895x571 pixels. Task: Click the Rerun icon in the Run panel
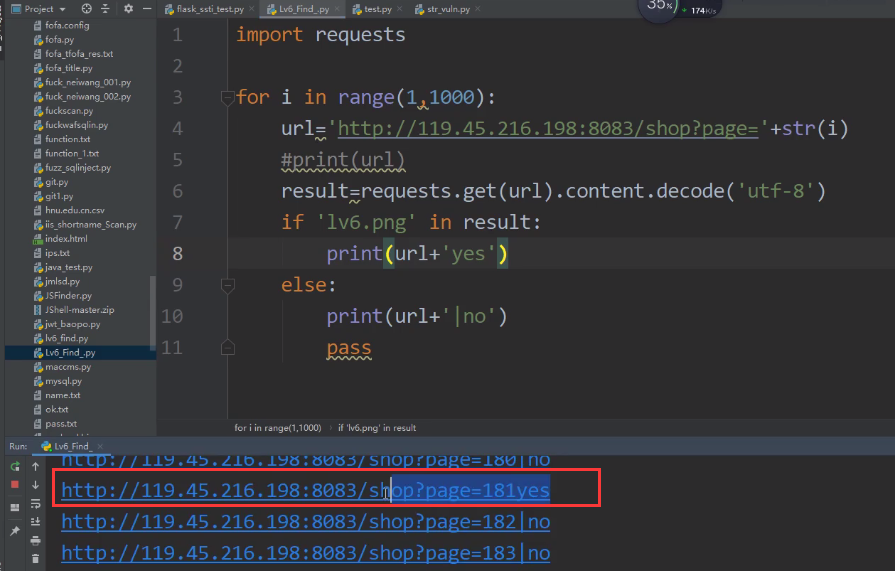(x=15, y=466)
